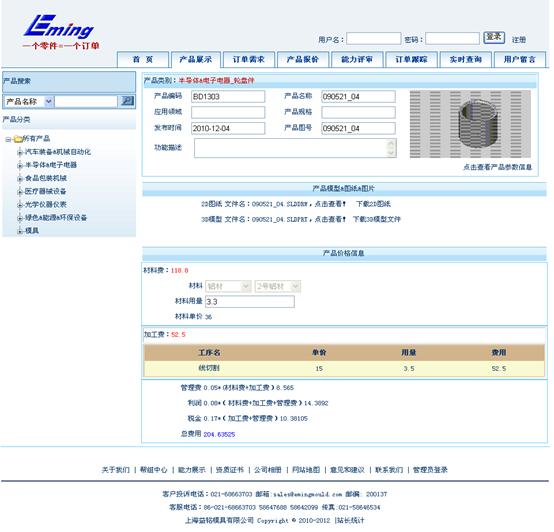Click the 登录 login button
554x532 pixels.
pyautogui.click(x=494, y=37)
